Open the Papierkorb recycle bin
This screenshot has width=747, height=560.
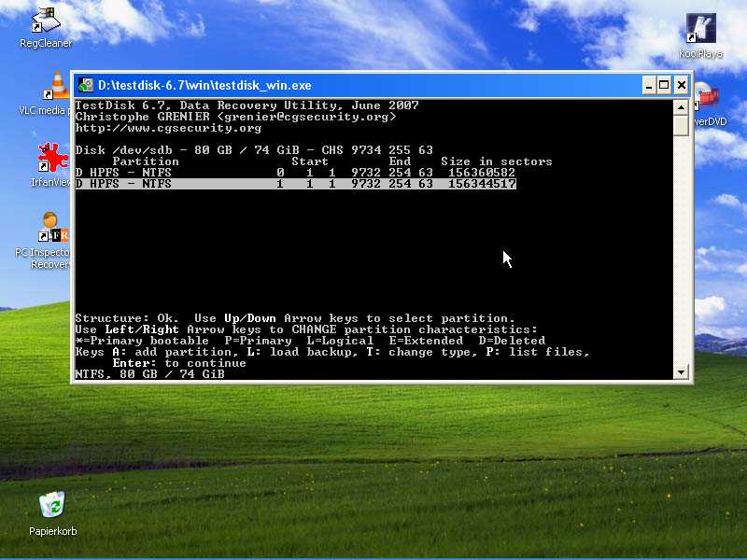click(52, 513)
